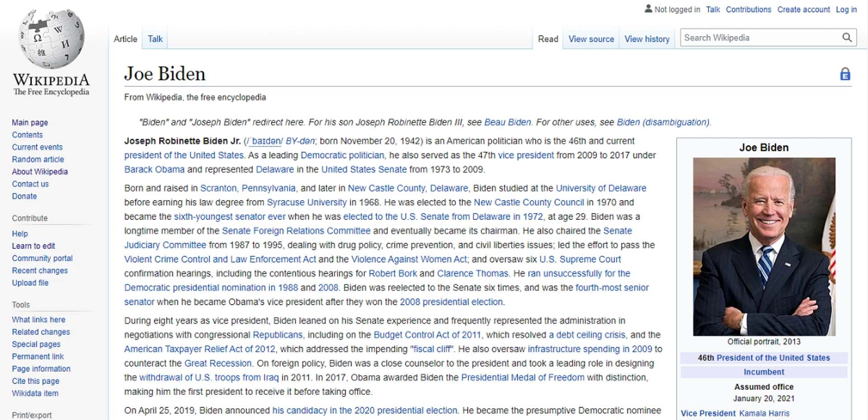Follow the Beau Biden link
The height and width of the screenshot is (420, 868).
[508, 122]
